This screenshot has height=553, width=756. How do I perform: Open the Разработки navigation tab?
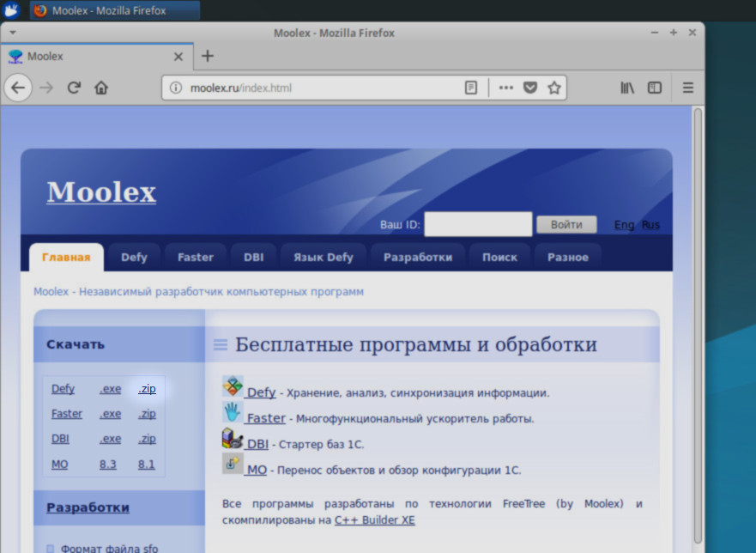pyautogui.click(x=418, y=258)
